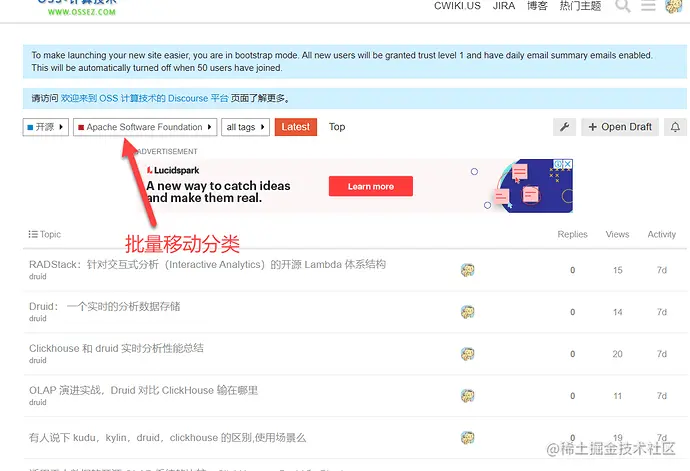Open topic OLAP 演进实战 Druid 对比 ClickHouse
Screen dimensions: 690x471
[x=143, y=390]
